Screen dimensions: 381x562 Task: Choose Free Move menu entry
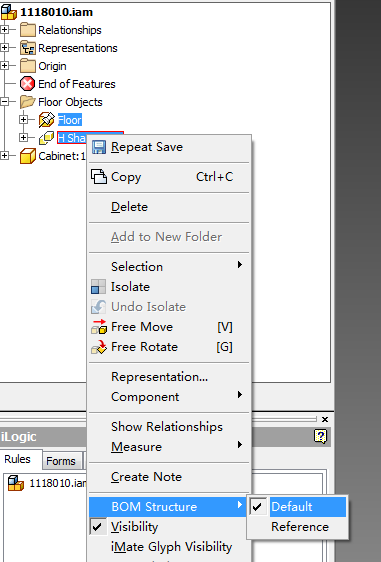click(169, 327)
